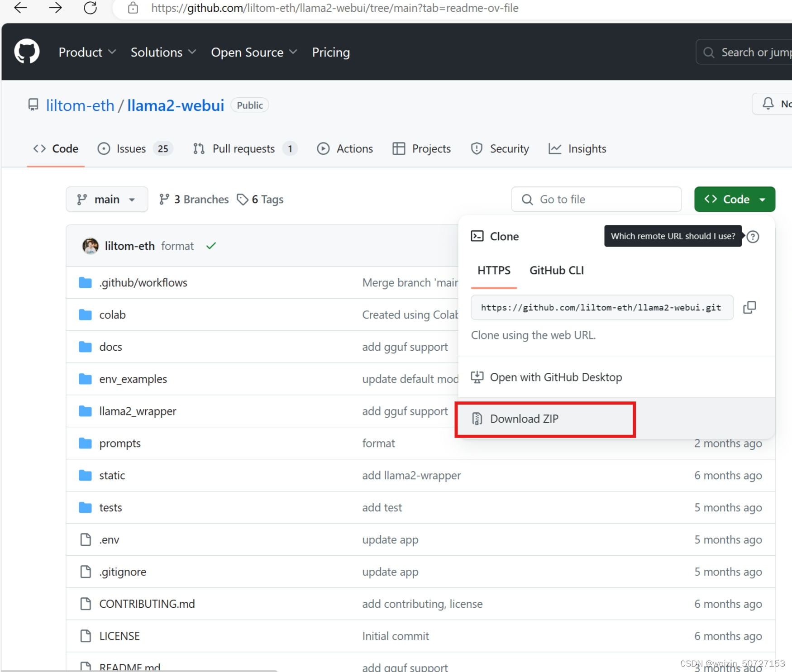Viewport: 792px width, 672px height.
Task: Click the file icon for LICENSE
Action: coord(86,636)
